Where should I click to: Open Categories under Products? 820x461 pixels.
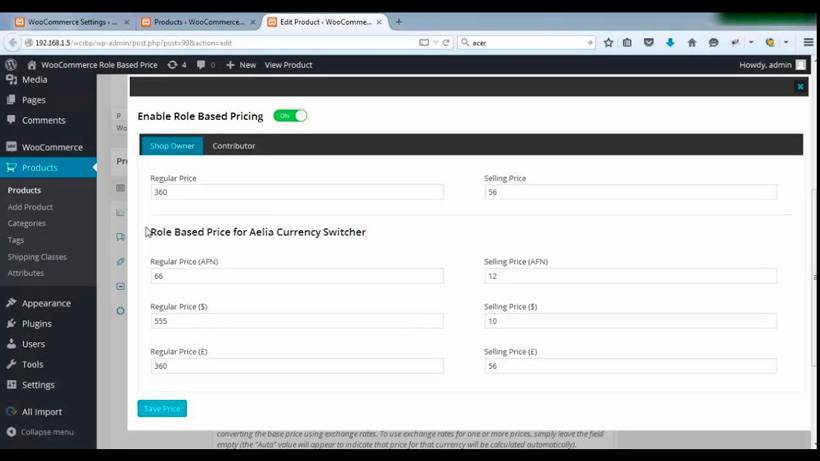point(27,223)
